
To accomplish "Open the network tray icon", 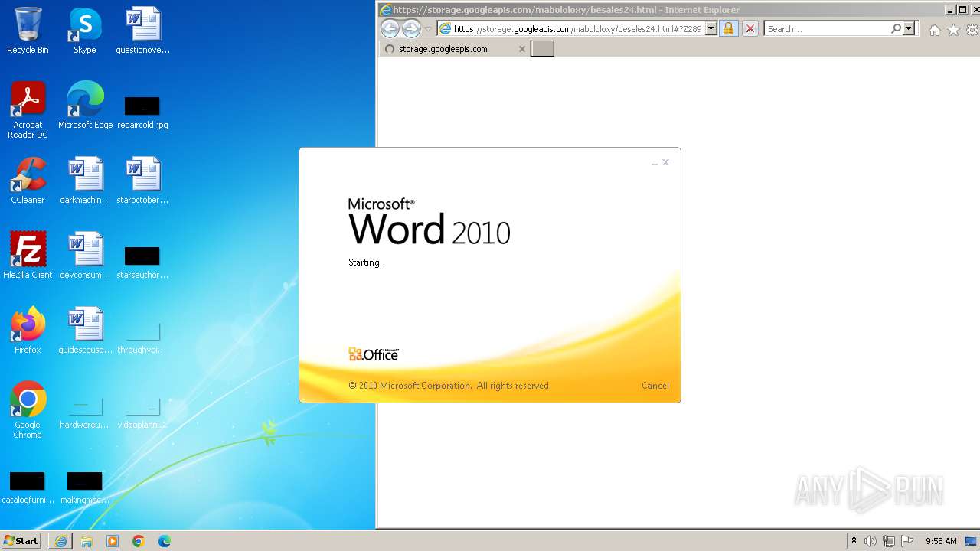I will click(x=889, y=541).
